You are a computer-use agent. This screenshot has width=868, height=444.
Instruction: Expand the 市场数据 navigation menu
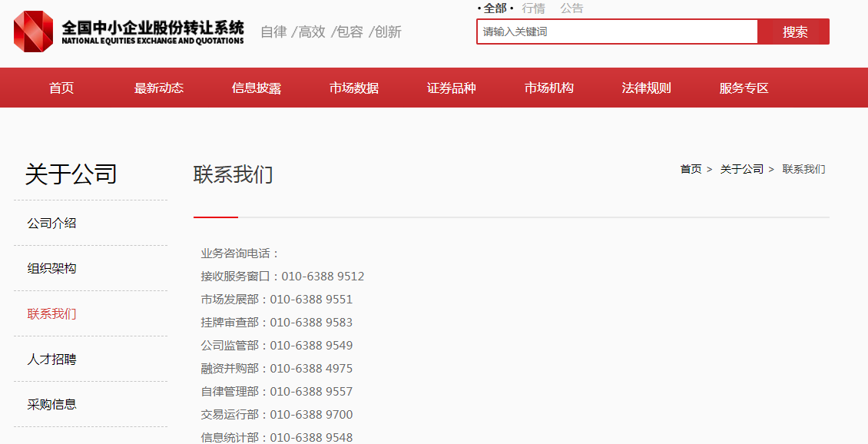pos(354,88)
